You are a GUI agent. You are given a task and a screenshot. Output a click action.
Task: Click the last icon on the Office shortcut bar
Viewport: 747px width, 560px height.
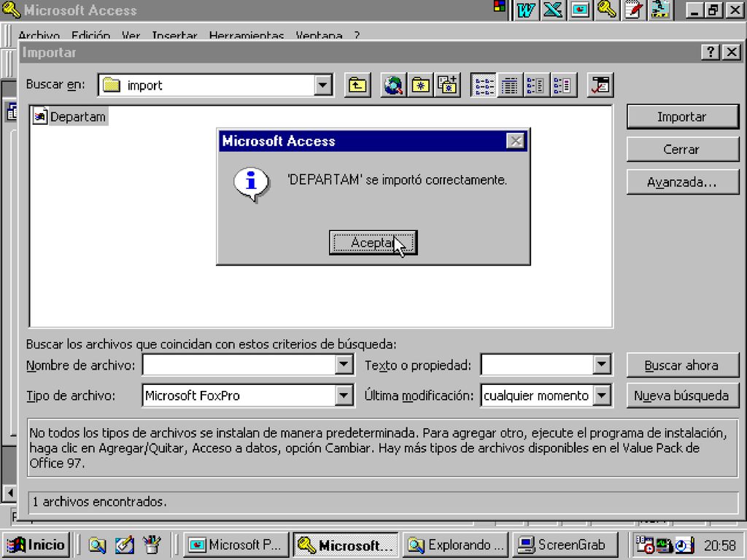point(661,10)
